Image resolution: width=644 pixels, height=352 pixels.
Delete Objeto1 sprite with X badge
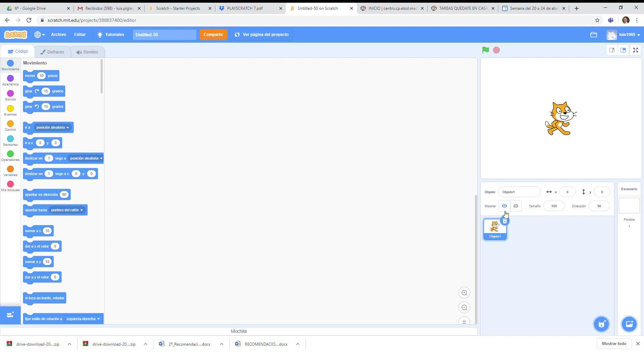[x=504, y=221]
